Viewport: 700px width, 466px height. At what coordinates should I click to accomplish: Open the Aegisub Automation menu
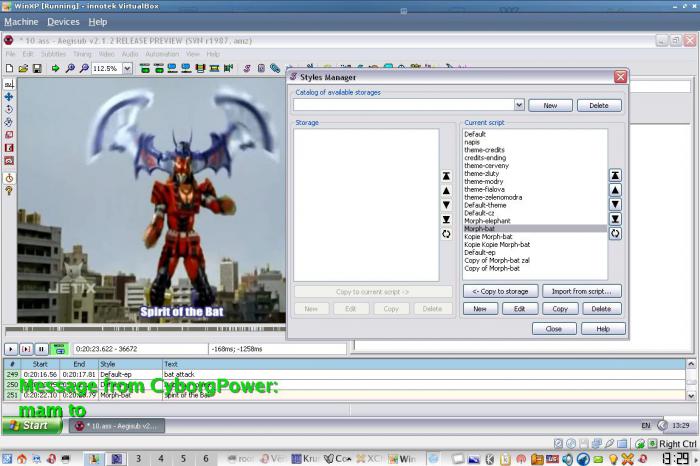point(162,54)
